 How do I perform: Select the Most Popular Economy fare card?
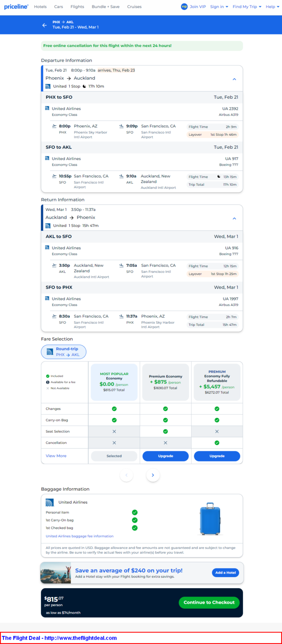click(114, 382)
